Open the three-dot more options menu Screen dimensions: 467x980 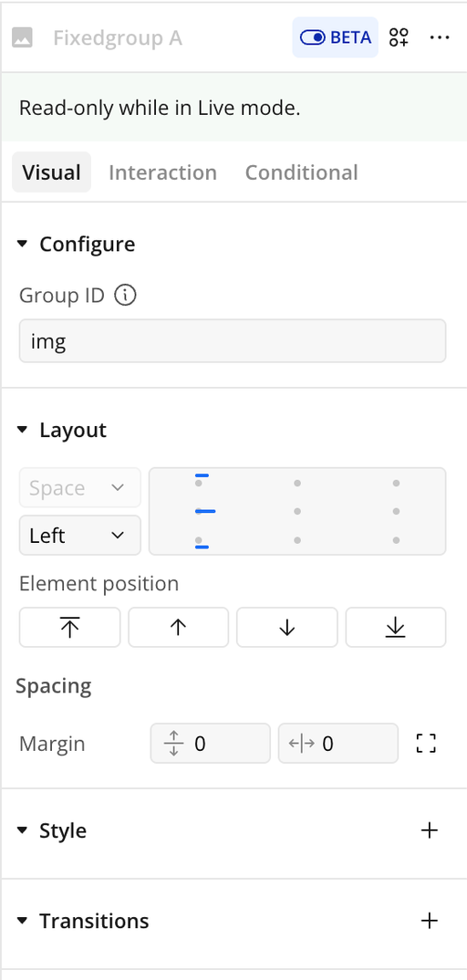440,37
